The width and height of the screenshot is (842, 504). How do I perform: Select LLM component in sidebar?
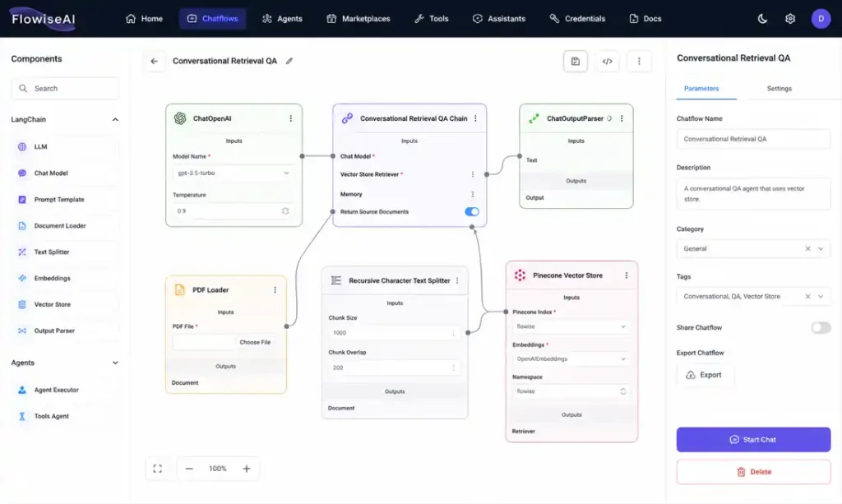(x=65, y=146)
